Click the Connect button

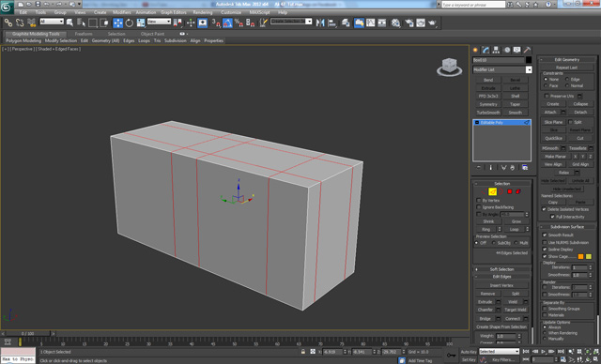(x=513, y=318)
